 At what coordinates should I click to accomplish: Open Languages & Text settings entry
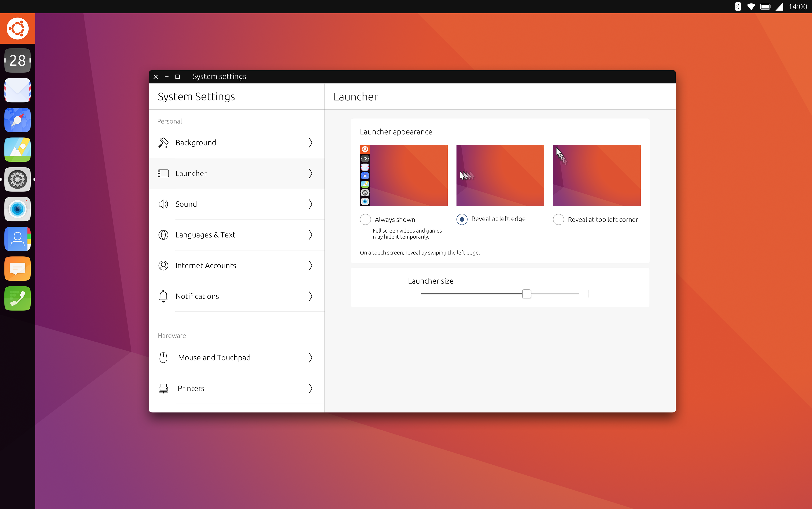(x=237, y=235)
